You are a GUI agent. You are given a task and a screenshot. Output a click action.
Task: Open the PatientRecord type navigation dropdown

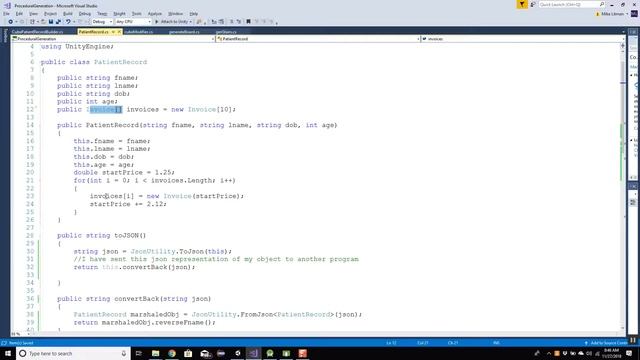[318, 39]
